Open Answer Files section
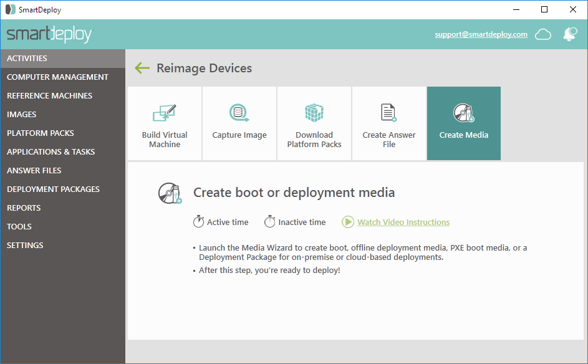This screenshot has width=588, height=364. click(x=62, y=171)
